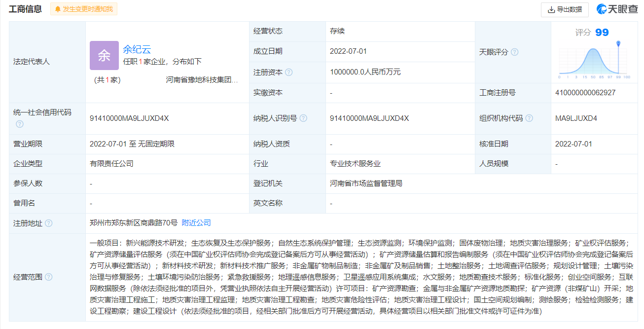Open the help icon next to 注册地址
The width and height of the screenshot is (644, 329).
[x=48, y=223]
